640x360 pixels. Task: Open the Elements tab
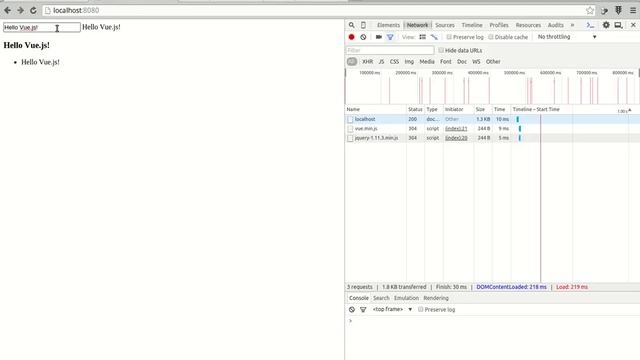pyautogui.click(x=388, y=25)
